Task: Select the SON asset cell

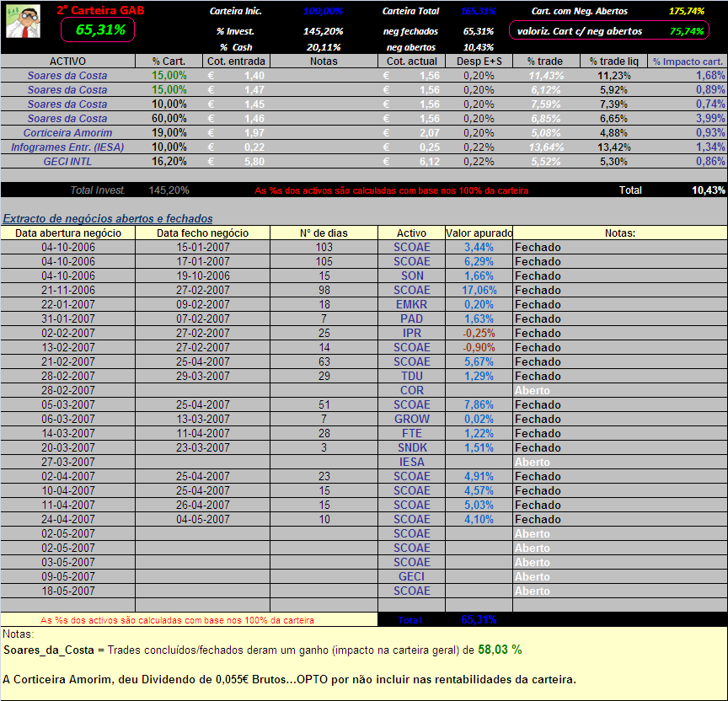Action: [x=412, y=276]
